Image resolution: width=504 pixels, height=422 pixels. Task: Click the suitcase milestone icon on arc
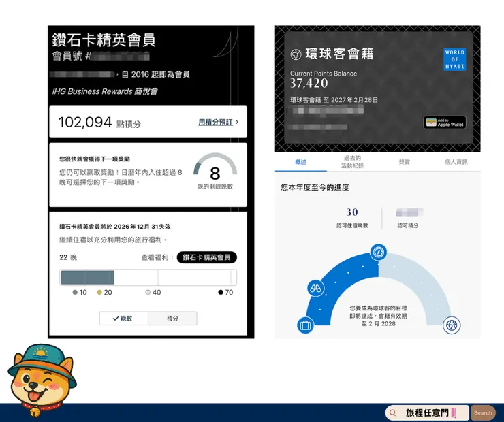point(305,325)
